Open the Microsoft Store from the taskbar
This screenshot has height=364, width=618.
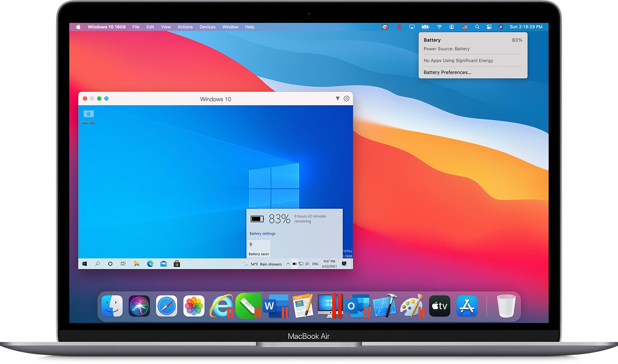176,263
